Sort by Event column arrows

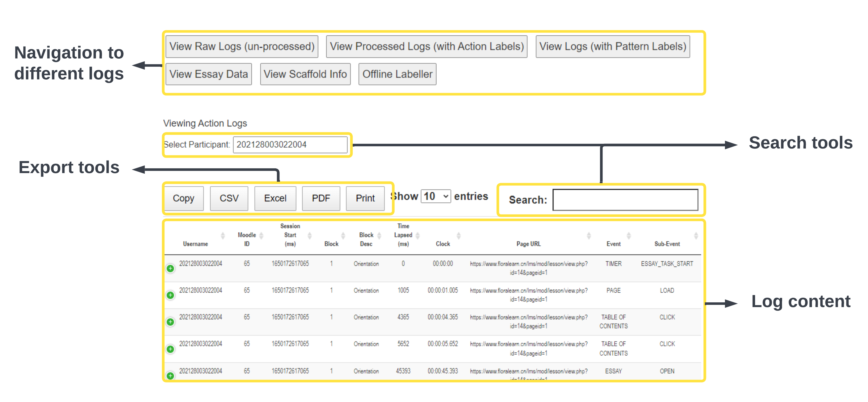[x=629, y=235]
